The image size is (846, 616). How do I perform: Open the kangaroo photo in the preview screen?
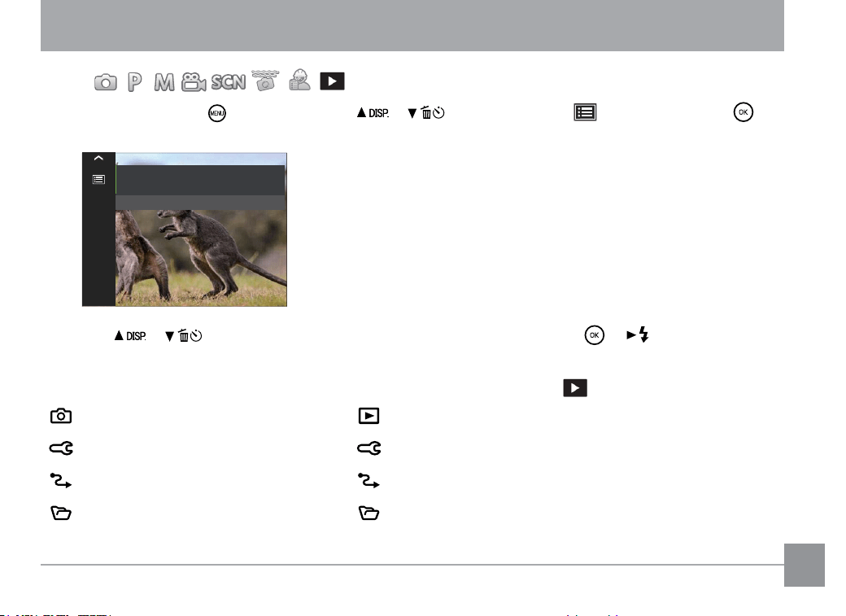point(201,258)
